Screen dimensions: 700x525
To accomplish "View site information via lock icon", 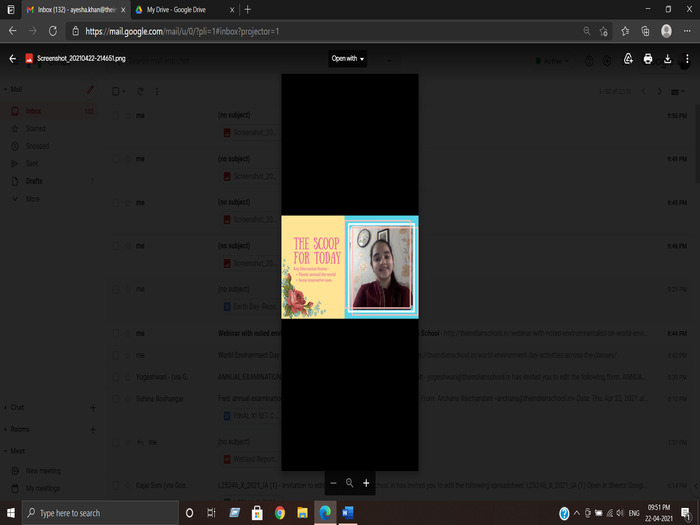I will (x=75, y=31).
